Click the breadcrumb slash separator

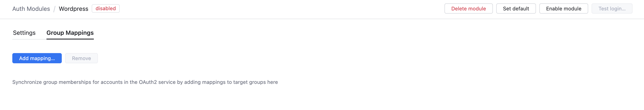(x=54, y=9)
